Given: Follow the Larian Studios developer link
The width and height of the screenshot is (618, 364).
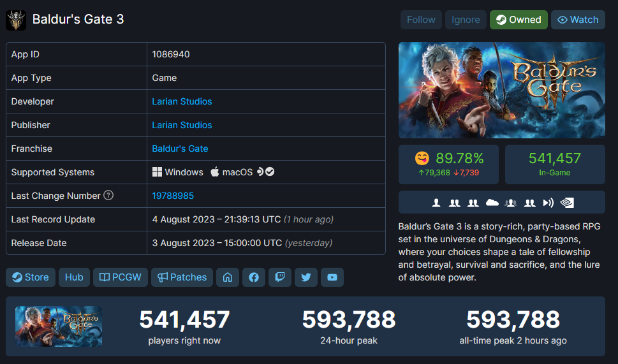Looking at the screenshot, I should (x=182, y=101).
